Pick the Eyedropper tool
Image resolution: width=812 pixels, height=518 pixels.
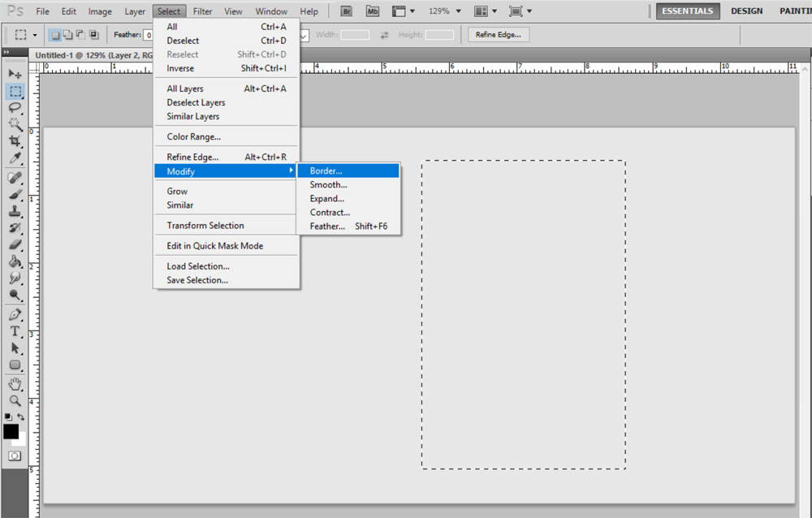pyautogui.click(x=15, y=157)
